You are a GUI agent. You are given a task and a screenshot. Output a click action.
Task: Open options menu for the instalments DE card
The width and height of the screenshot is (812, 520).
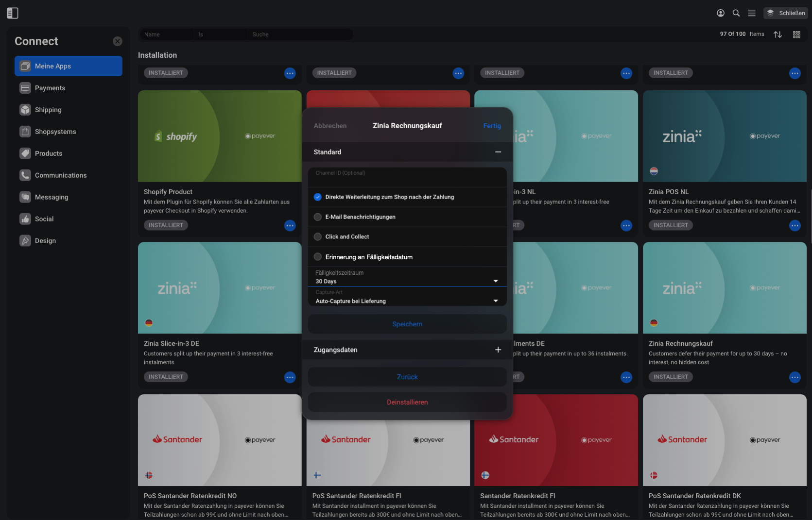pyautogui.click(x=626, y=377)
